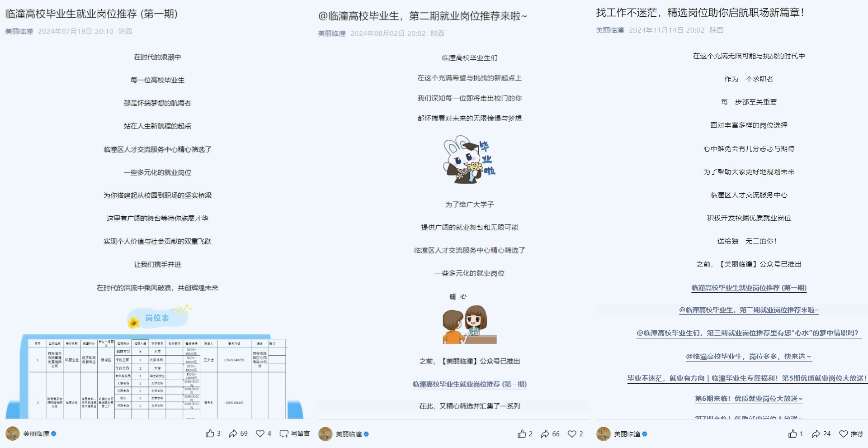The height and width of the screenshot is (448, 868).
Task: Click thumbs-up icon in the second-issue article footer
Action: click(522, 434)
